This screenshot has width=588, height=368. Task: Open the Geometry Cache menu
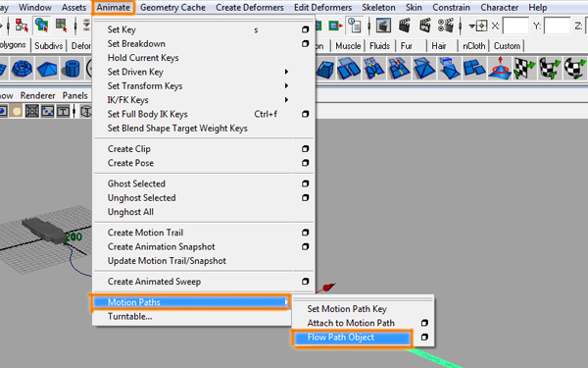tap(172, 7)
